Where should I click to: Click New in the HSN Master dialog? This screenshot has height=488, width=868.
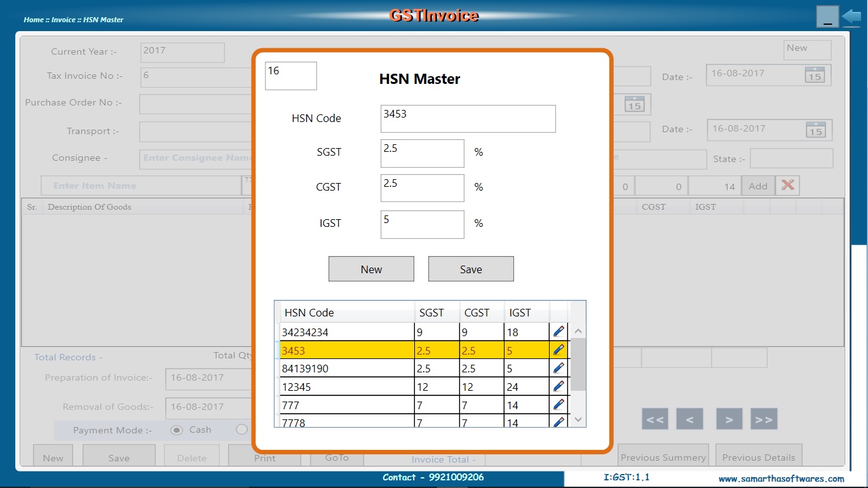click(371, 269)
